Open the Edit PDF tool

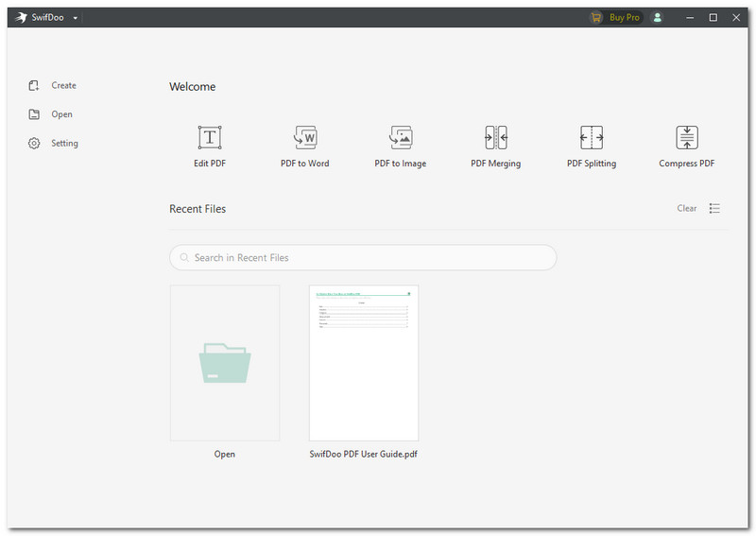coord(210,138)
